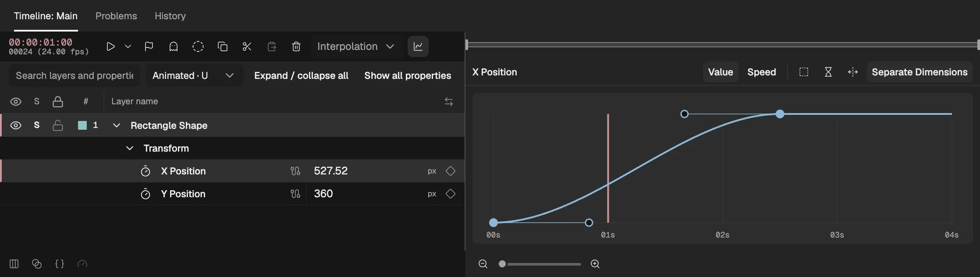This screenshot has width=980, height=277.
Task: Click the X Position link icon
Action: (295, 171)
